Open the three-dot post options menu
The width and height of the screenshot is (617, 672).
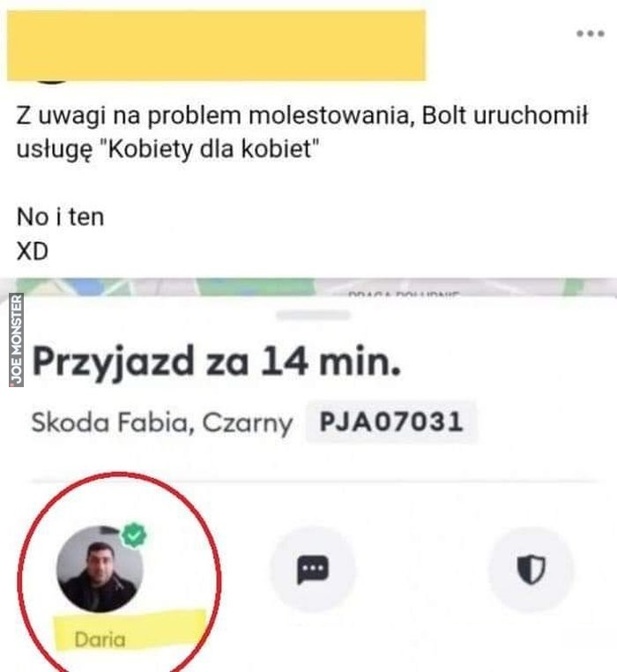point(590,34)
